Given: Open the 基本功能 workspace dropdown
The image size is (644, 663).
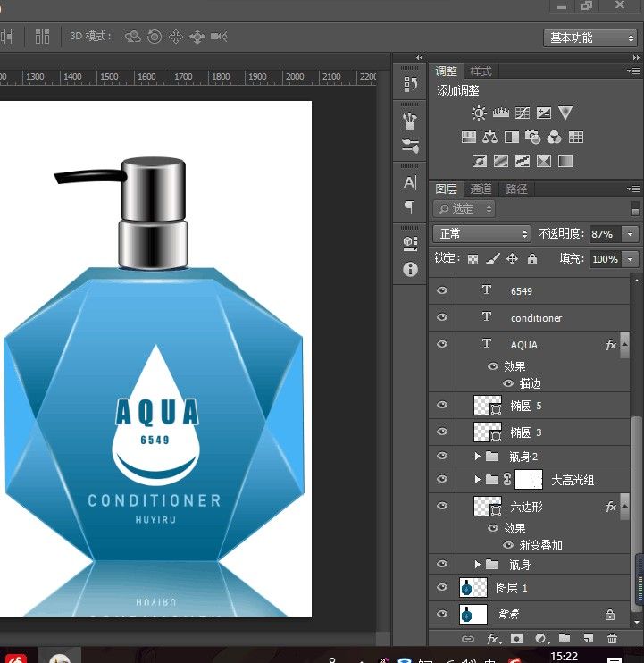Looking at the screenshot, I should pos(590,38).
